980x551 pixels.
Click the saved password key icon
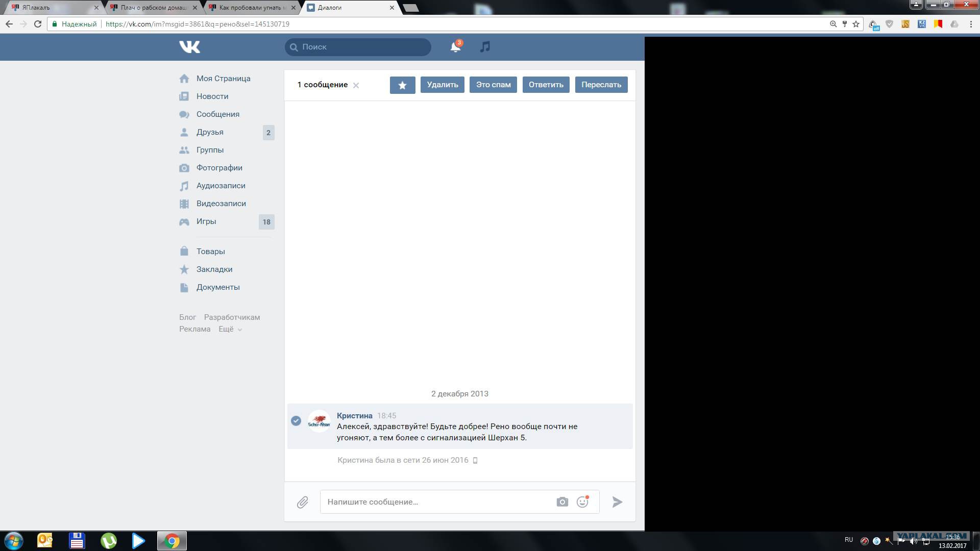(x=845, y=24)
